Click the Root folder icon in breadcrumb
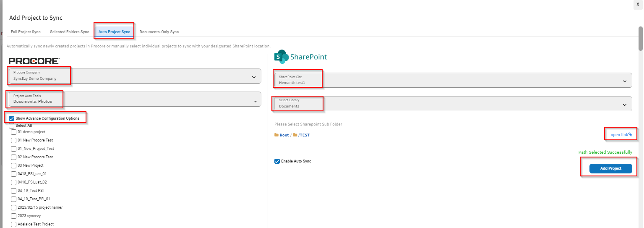 click(x=276, y=135)
